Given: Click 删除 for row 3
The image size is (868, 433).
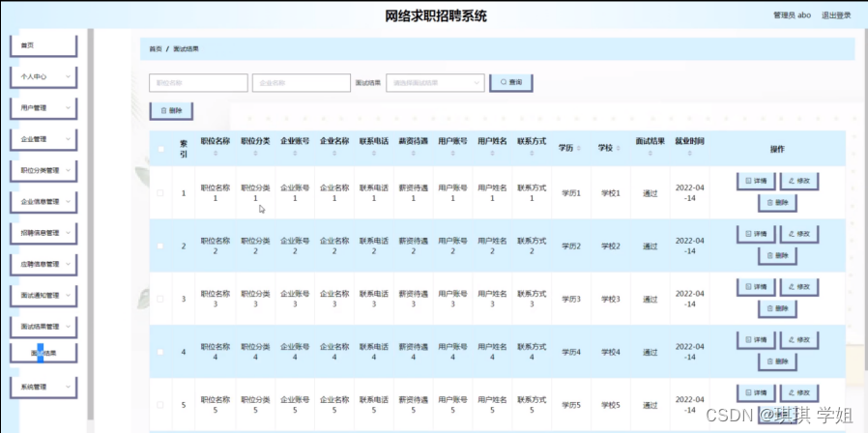Looking at the screenshot, I should (x=777, y=308).
